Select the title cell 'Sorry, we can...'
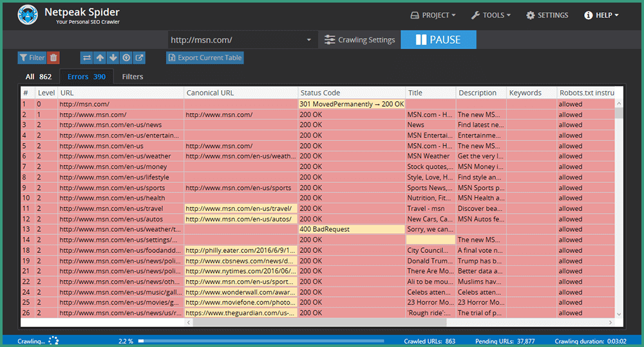 coord(430,229)
